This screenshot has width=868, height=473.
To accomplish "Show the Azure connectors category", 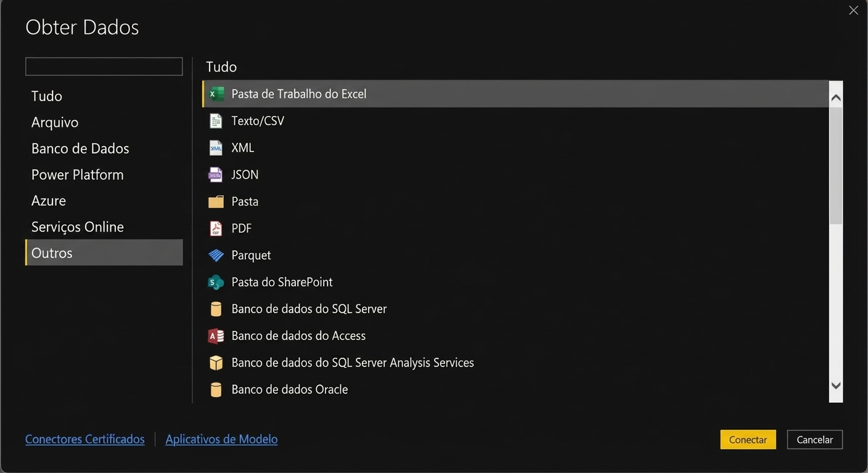I will click(x=104, y=201).
